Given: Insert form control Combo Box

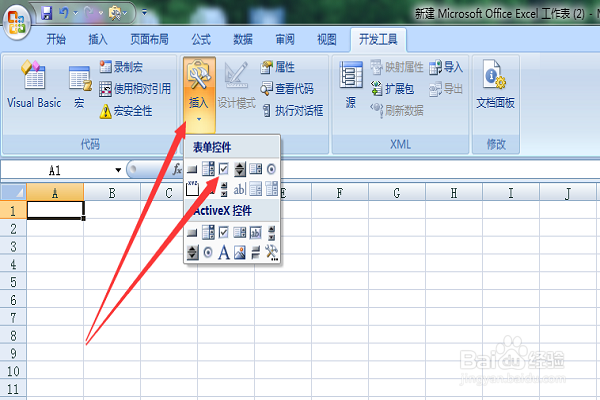Looking at the screenshot, I should coord(208,169).
